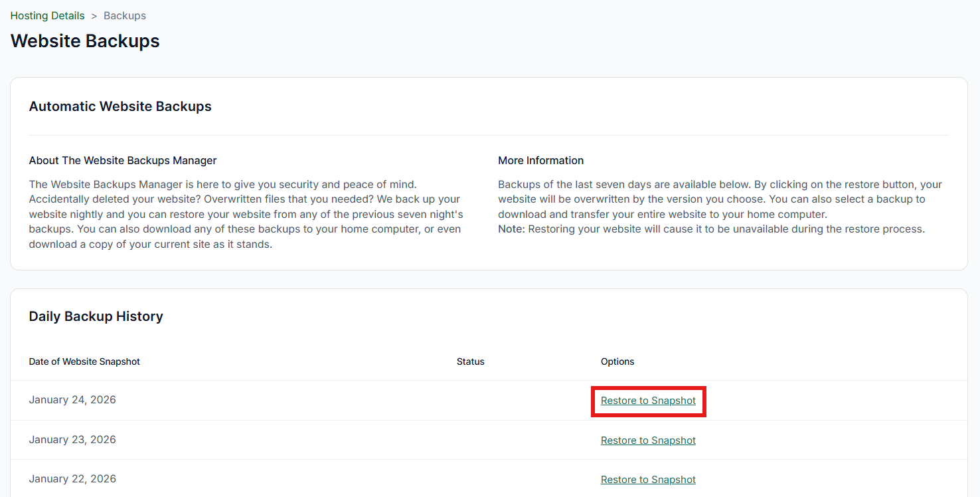Click the More Information heading

point(541,160)
